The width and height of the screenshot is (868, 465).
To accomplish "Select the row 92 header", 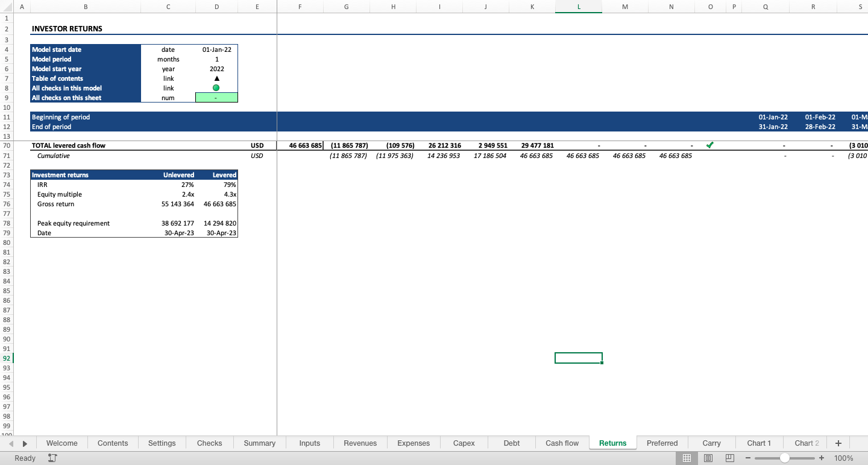I will pos(7,358).
